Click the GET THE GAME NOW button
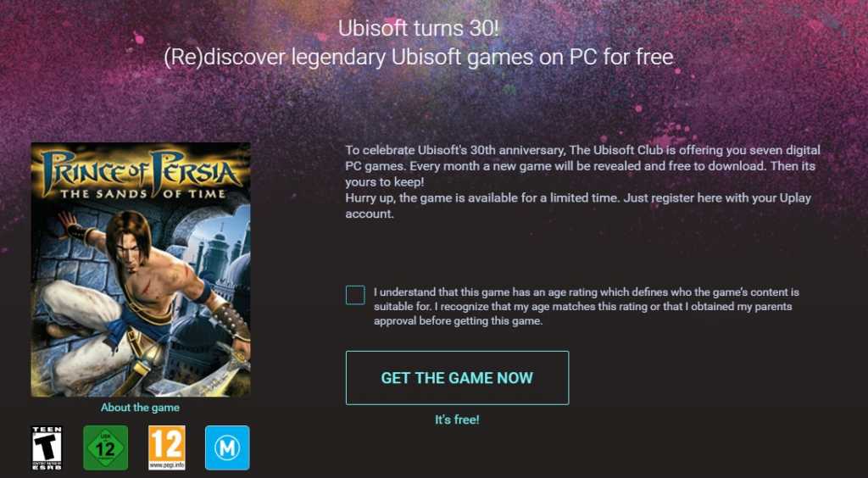 coord(457,378)
